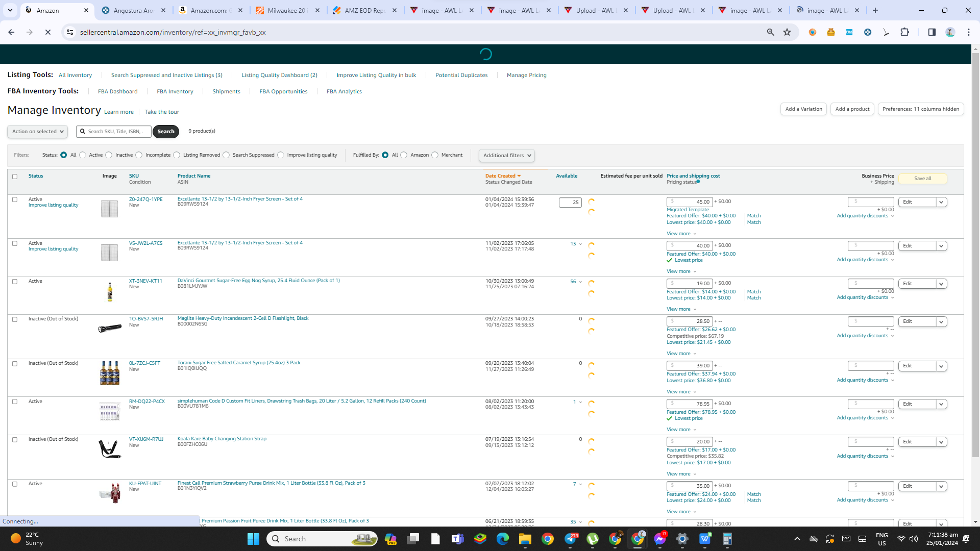Open Settings gear from the taskbar
Viewport: 980px width, 551px height.
point(682,539)
